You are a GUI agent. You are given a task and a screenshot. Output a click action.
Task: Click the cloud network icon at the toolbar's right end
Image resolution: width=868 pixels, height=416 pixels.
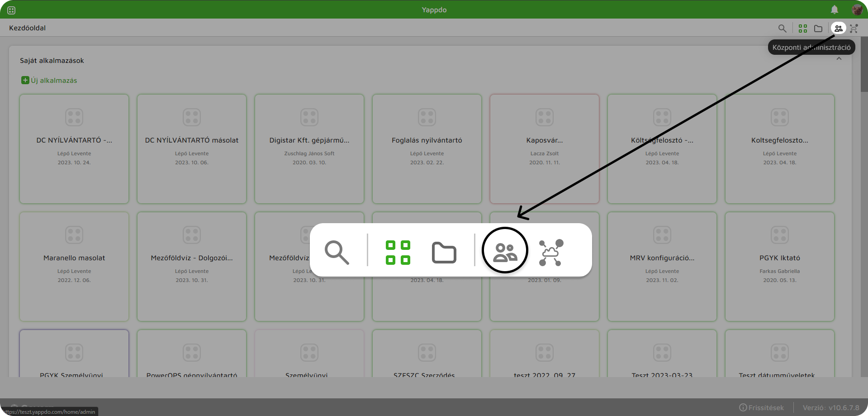[854, 29]
